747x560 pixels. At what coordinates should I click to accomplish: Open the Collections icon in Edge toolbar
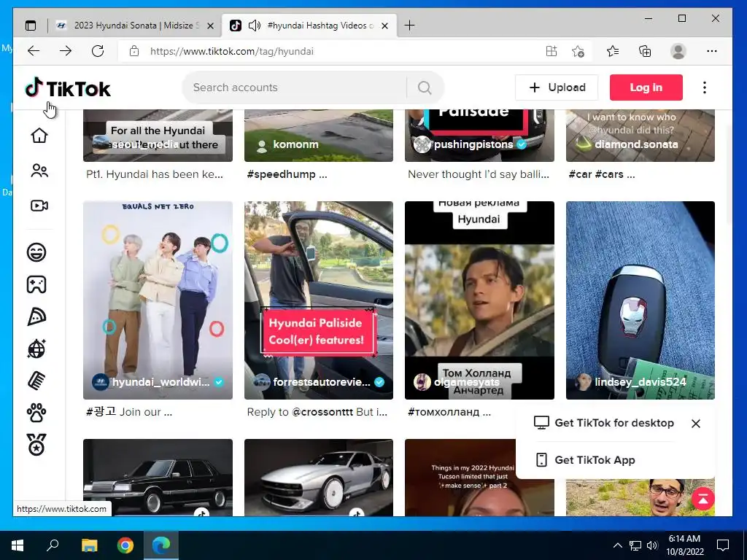(x=645, y=51)
